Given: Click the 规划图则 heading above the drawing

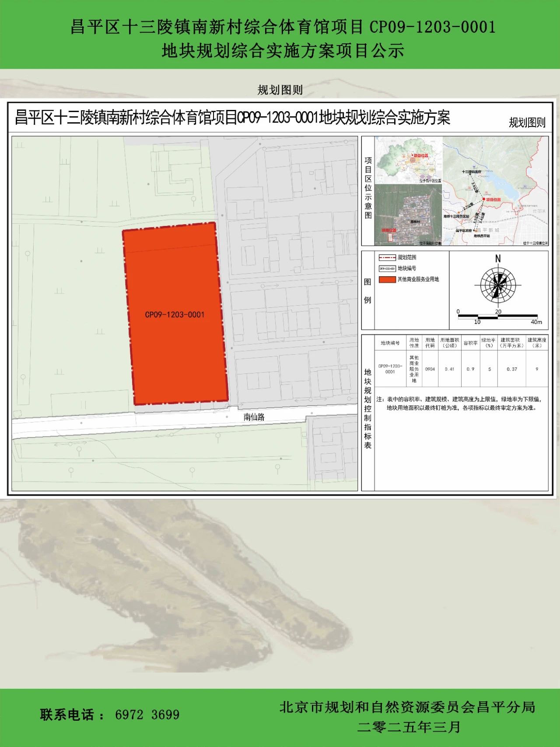Looking at the screenshot, I should click(280, 90).
